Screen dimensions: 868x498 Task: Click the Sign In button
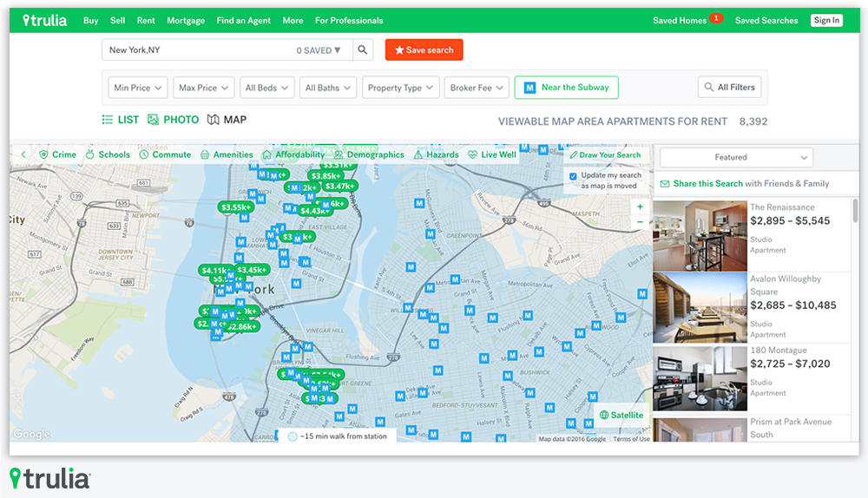point(827,21)
